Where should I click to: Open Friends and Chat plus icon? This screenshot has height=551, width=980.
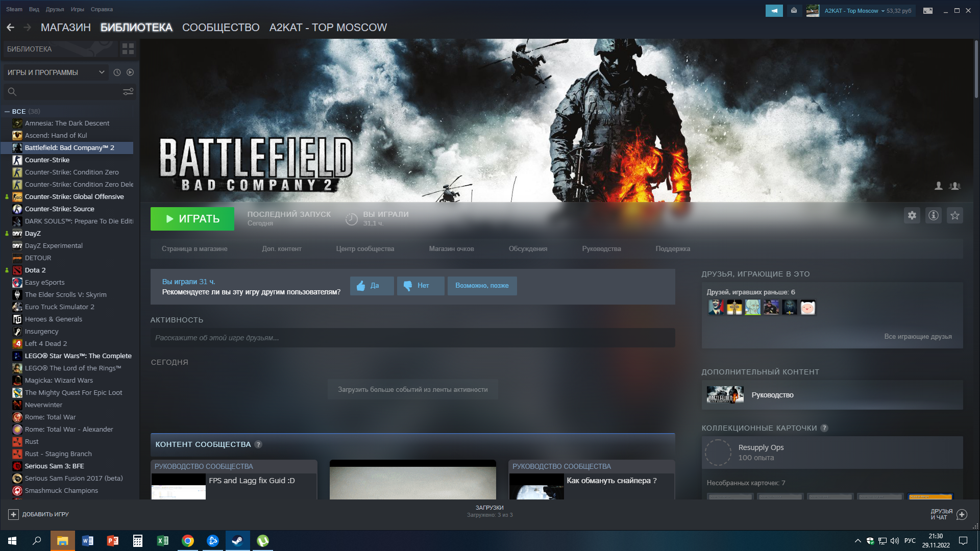pos(962,514)
